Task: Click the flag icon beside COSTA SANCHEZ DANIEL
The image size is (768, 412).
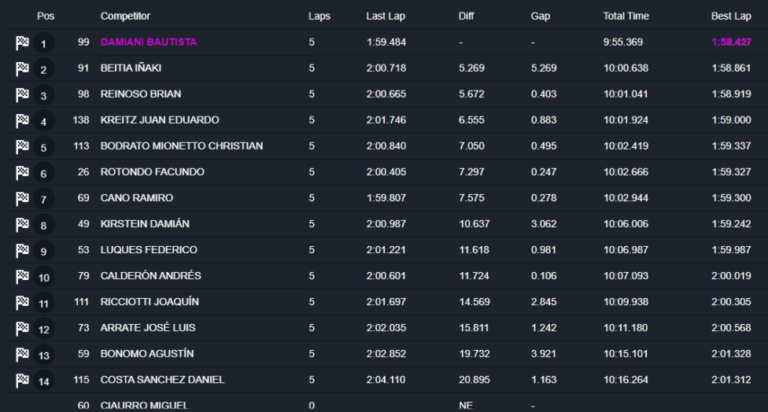Action: [22, 381]
